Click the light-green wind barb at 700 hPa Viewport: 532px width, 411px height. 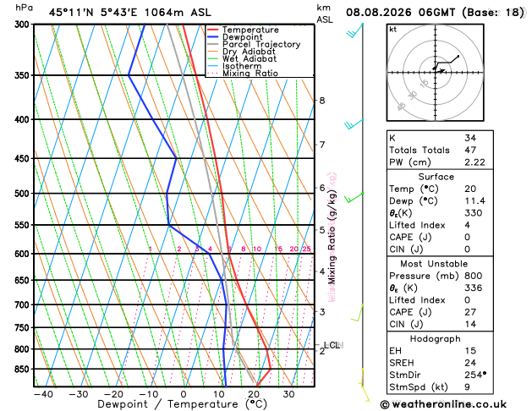(357, 313)
